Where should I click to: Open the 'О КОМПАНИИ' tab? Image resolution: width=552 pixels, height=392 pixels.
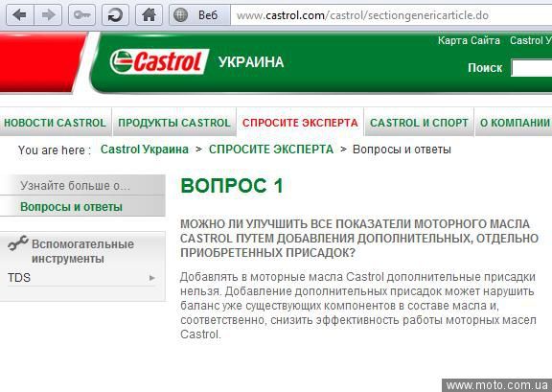pos(514,123)
